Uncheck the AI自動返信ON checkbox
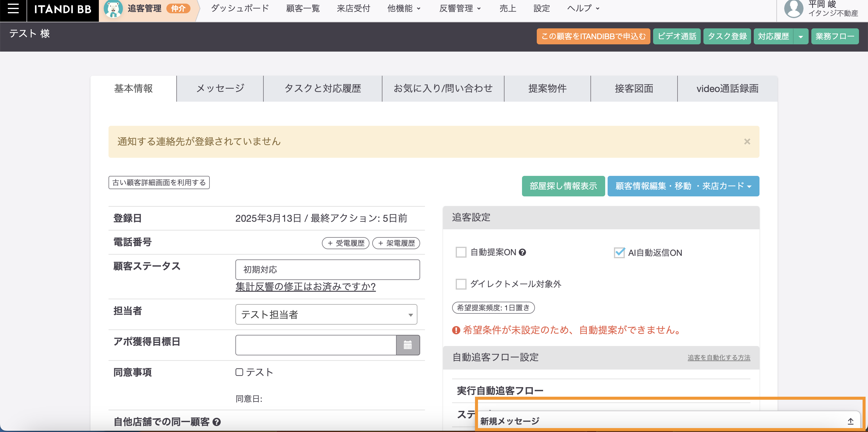Viewport: 868px width, 432px height. click(x=619, y=253)
